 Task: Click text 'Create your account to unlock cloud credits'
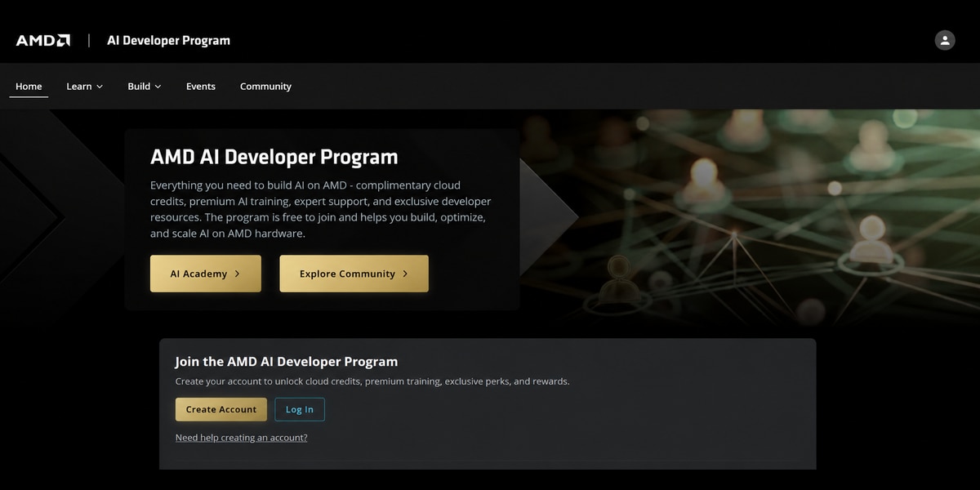269,381
